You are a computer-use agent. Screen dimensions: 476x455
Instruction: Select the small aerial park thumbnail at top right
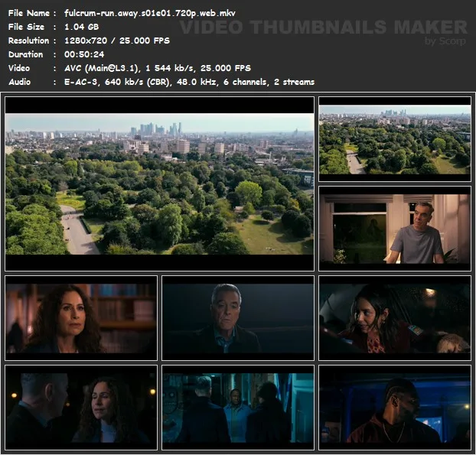(394, 139)
